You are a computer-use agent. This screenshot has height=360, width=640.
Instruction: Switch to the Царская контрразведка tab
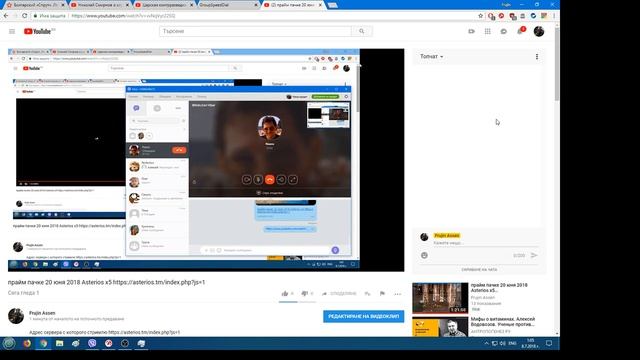coord(163,5)
